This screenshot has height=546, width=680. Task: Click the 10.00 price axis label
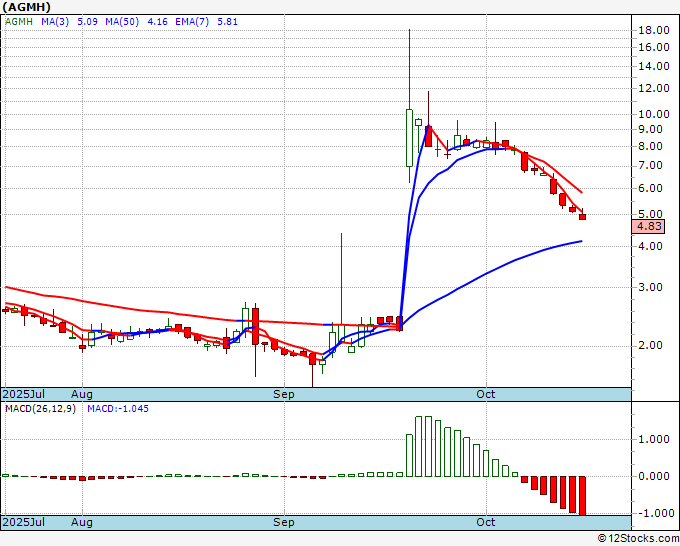(x=654, y=114)
